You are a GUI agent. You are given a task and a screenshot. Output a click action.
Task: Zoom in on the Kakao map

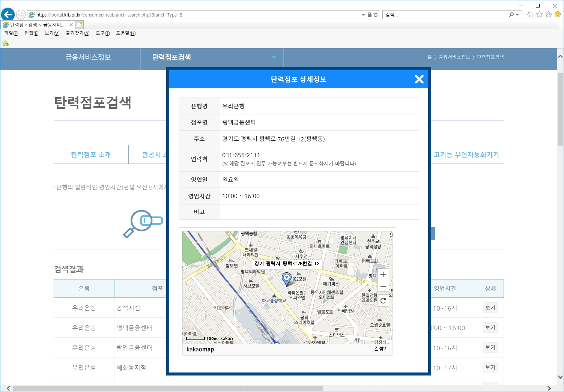point(383,274)
